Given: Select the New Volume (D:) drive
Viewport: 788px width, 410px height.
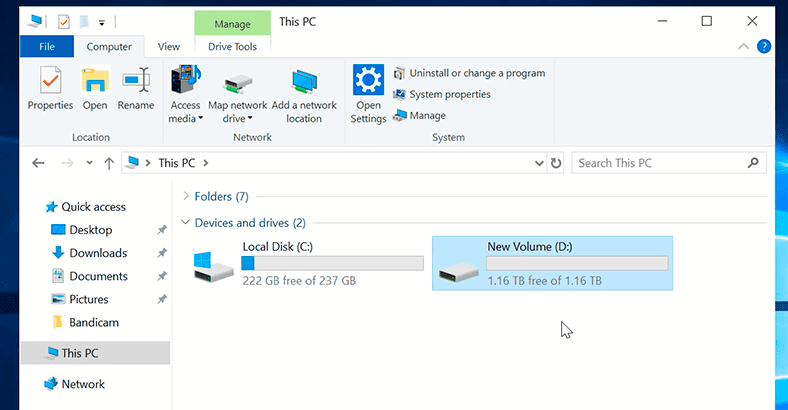Looking at the screenshot, I should pyautogui.click(x=552, y=263).
